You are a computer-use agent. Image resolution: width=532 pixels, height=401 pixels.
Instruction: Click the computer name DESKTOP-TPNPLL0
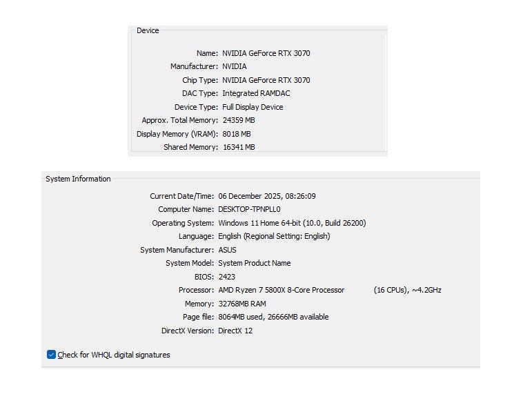[249, 209]
